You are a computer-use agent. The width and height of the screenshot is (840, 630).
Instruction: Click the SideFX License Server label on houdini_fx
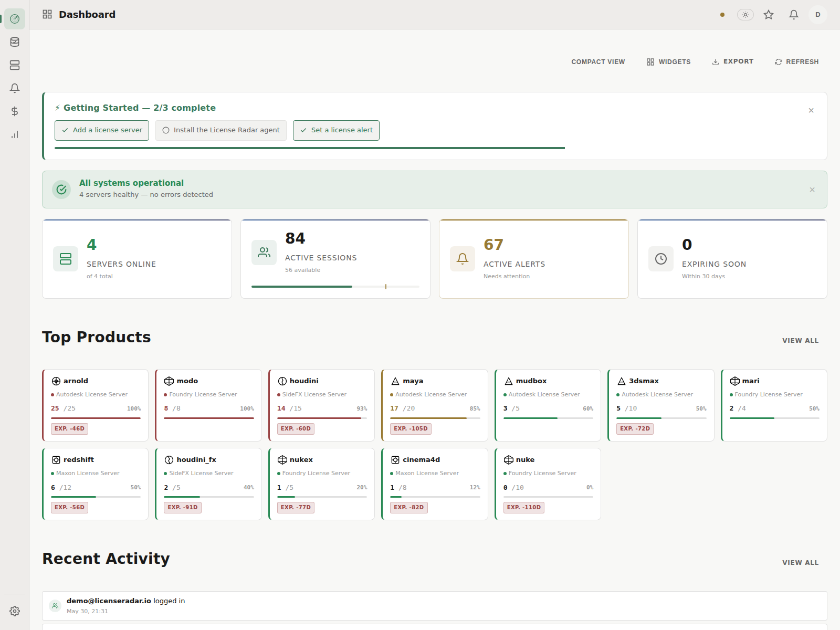pyautogui.click(x=201, y=473)
